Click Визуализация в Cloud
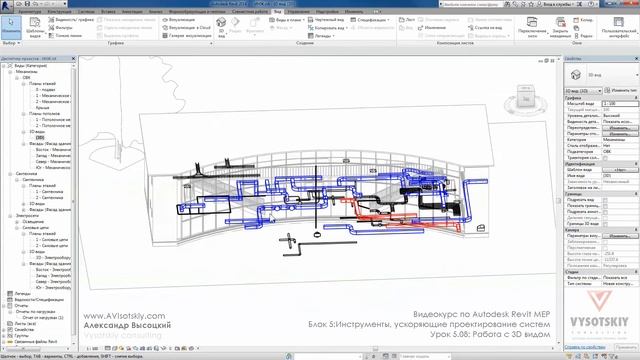 click(x=187, y=28)
